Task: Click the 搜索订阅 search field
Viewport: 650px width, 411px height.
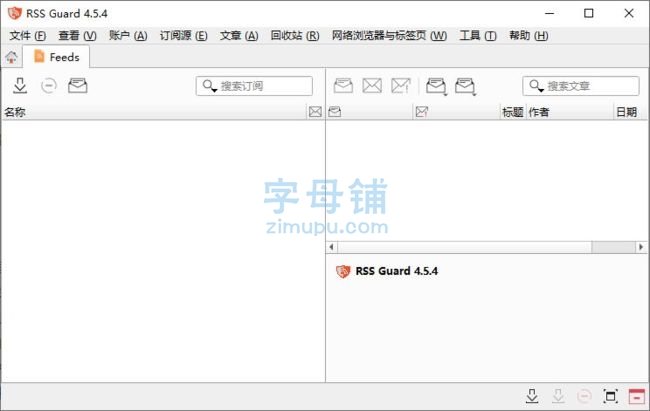Action: tap(254, 86)
